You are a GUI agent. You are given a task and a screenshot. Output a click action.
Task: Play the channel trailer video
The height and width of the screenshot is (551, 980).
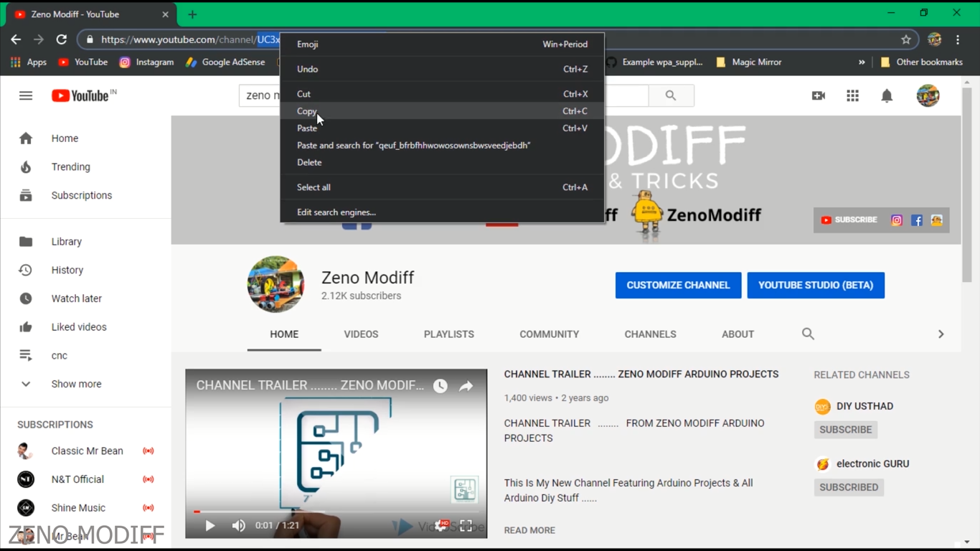click(x=210, y=526)
